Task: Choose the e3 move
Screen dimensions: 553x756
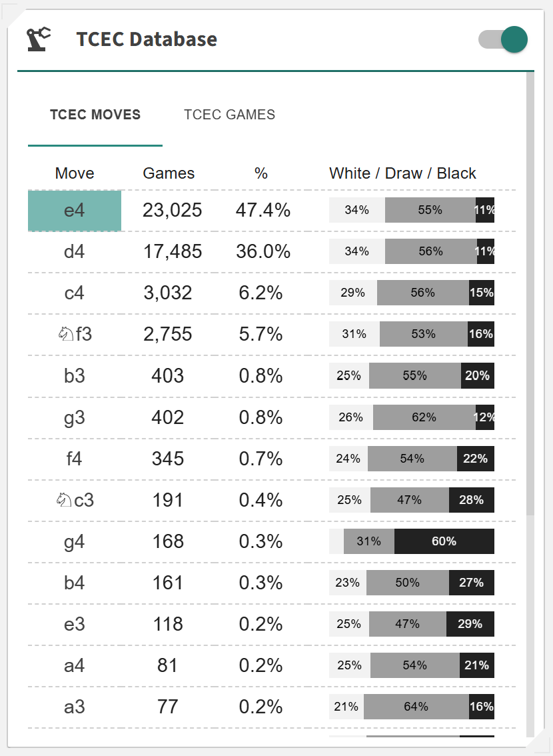Action: pos(75,624)
